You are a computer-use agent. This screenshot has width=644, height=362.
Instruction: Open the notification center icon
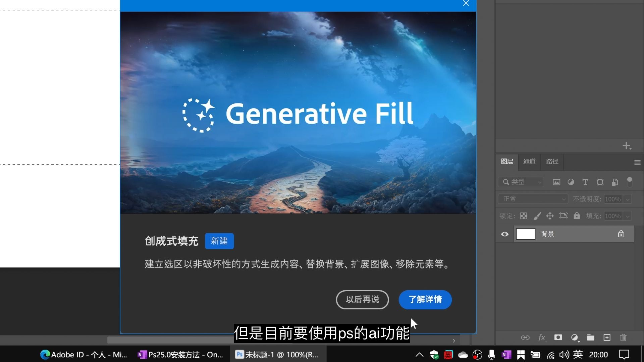point(624,354)
